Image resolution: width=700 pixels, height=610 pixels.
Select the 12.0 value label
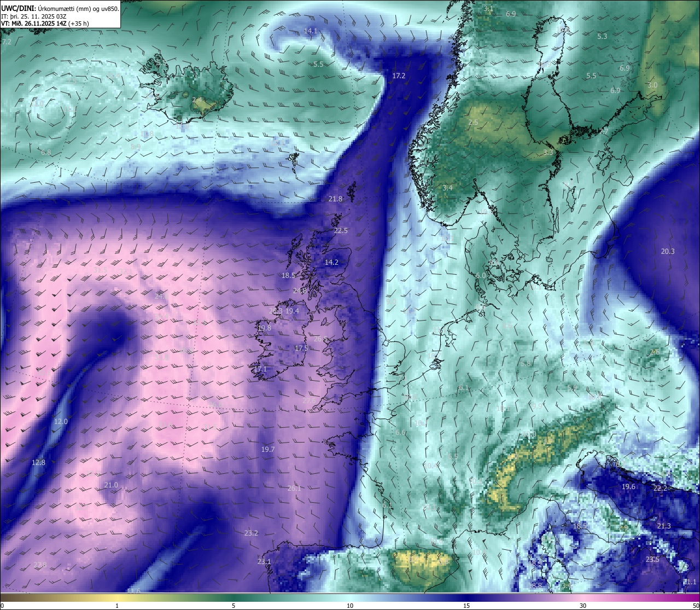pyautogui.click(x=61, y=421)
